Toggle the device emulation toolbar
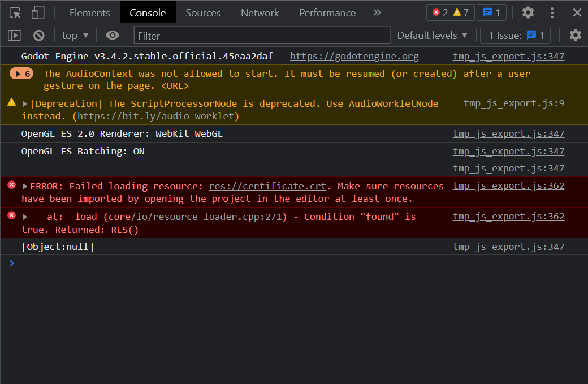Viewport: 588px width, 384px height. (37, 12)
